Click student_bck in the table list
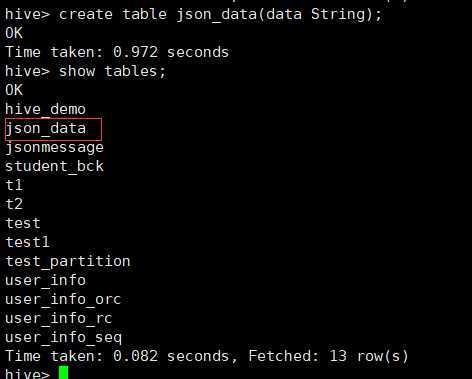This screenshot has width=472, height=379. [x=54, y=166]
